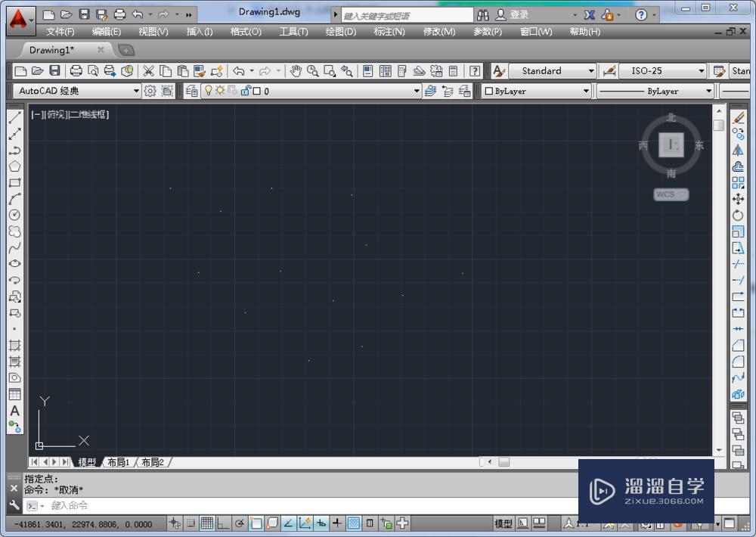Open the Standard text style dropdown
Image resolution: width=756 pixels, height=537 pixels.
coord(553,71)
